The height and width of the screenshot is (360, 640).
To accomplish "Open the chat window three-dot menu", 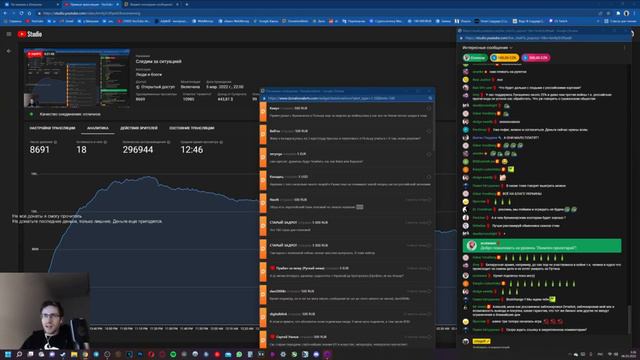I will [624, 48].
